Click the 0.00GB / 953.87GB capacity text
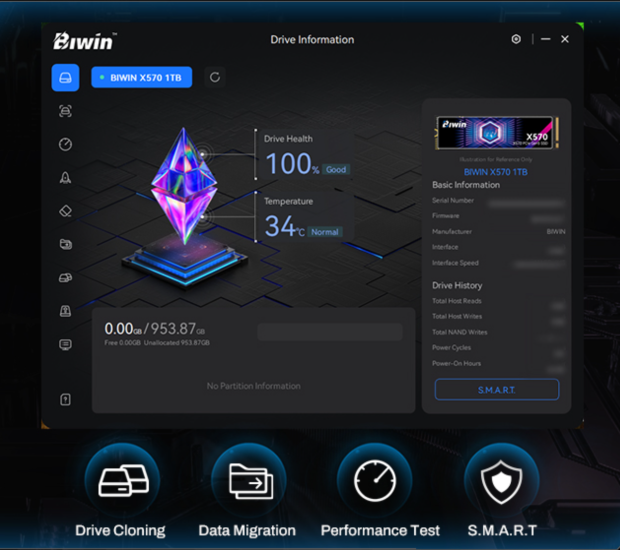Viewport: 620px width, 550px height. (155, 329)
